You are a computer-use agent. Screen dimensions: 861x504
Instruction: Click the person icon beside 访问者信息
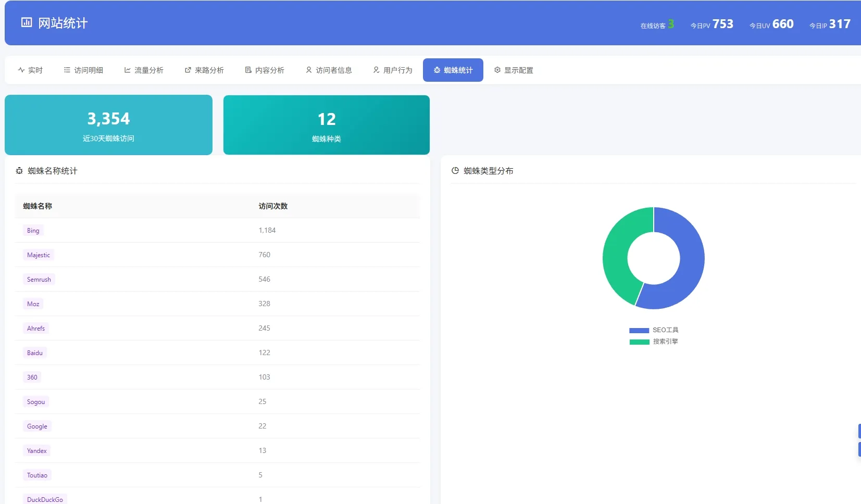click(x=309, y=70)
